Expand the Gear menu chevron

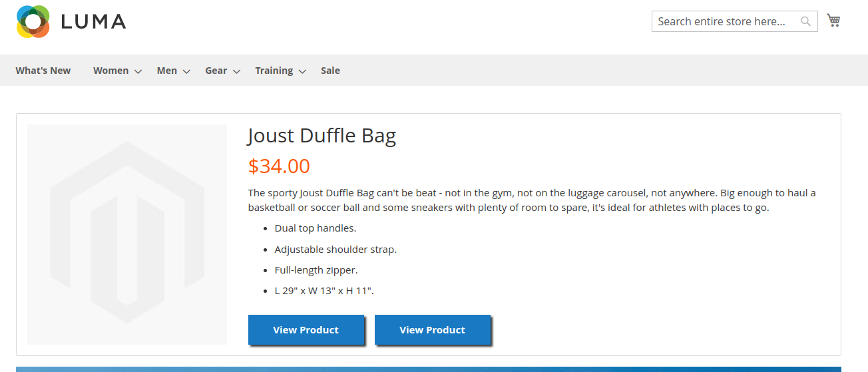click(x=236, y=71)
